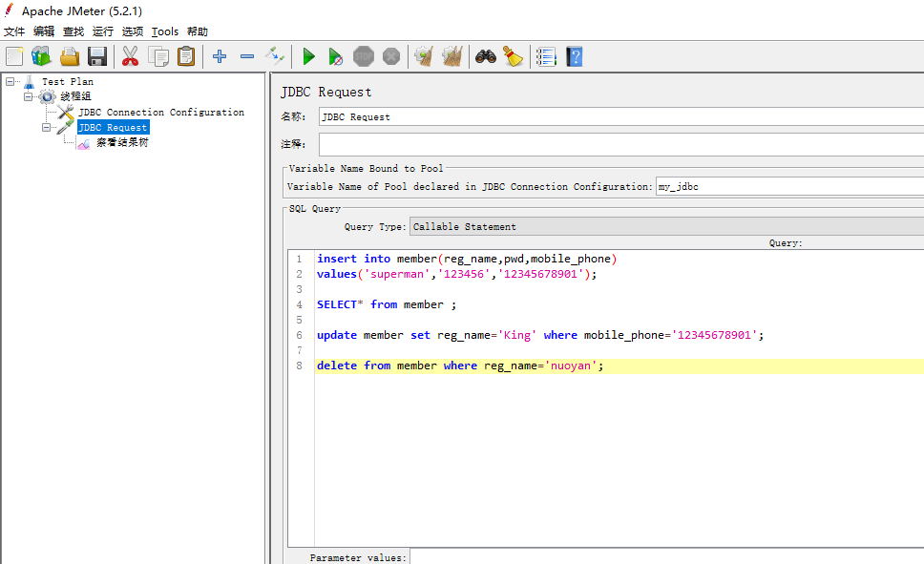
Task: Start the test with green play button
Action: [x=308, y=56]
